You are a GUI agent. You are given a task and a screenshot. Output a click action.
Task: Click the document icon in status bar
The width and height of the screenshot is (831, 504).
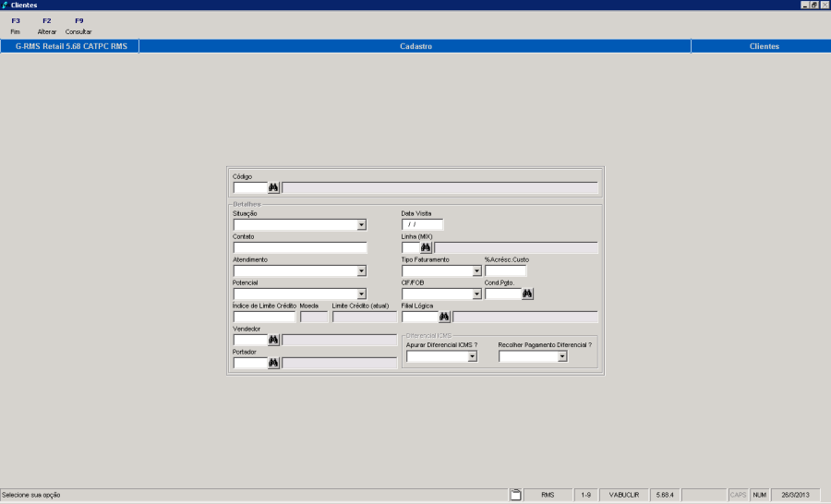[x=515, y=495]
